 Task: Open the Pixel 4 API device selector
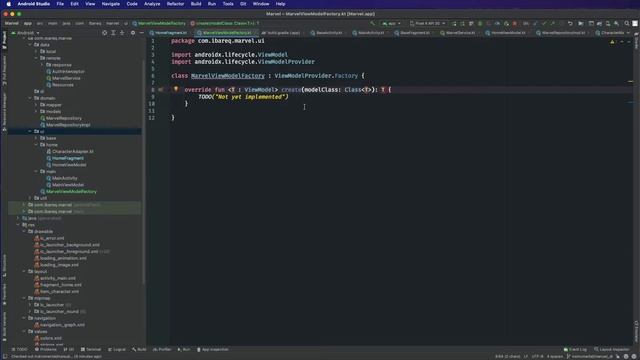pyautogui.click(x=427, y=24)
